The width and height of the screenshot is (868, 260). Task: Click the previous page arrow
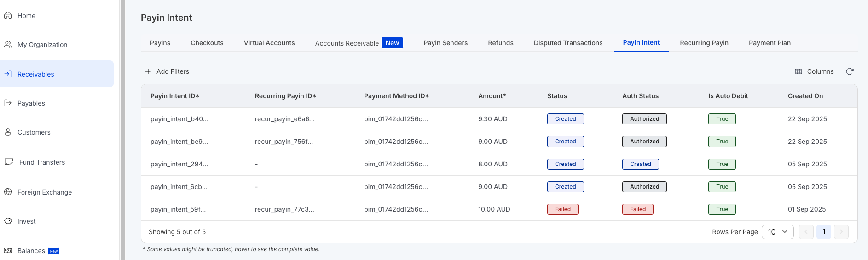point(806,232)
